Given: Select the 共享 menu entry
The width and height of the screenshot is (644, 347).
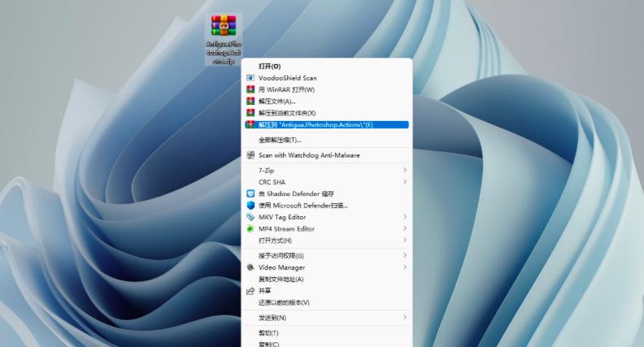Looking at the screenshot, I should point(327,291).
